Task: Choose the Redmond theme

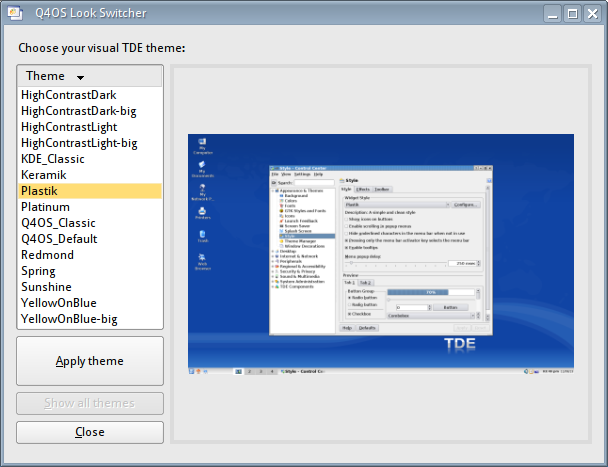Action: click(x=90, y=255)
